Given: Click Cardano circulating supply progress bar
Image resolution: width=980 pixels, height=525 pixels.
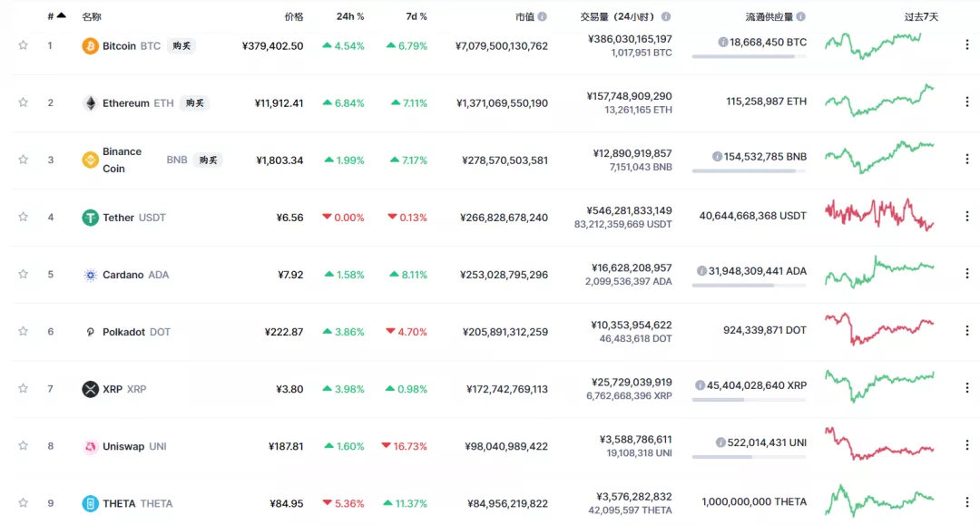Looking at the screenshot, I should click(749, 286).
